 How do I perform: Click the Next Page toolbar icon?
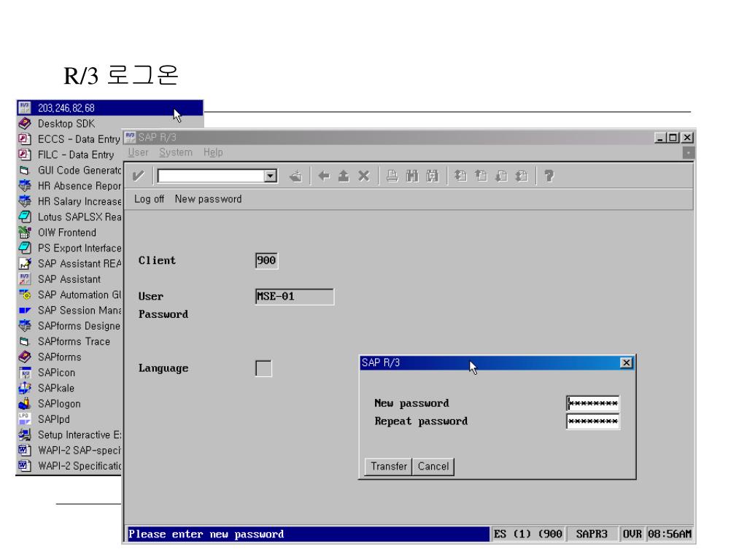(x=501, y=176)
